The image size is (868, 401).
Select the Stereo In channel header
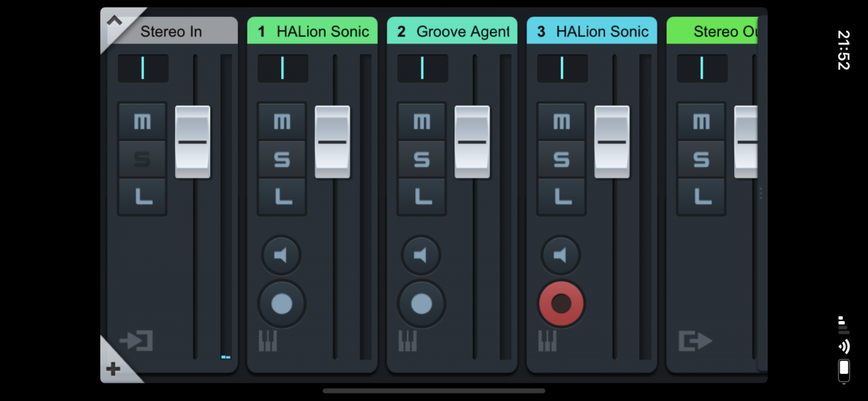171,31
